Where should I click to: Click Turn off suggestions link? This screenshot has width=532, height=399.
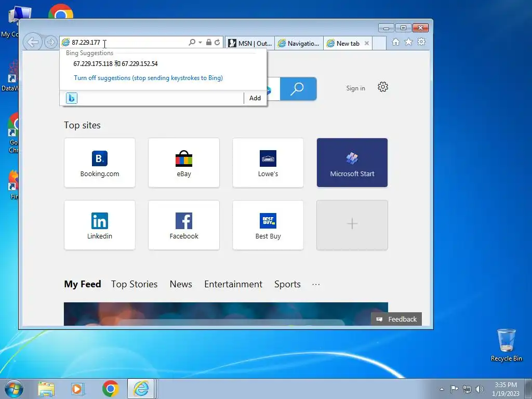148,78
